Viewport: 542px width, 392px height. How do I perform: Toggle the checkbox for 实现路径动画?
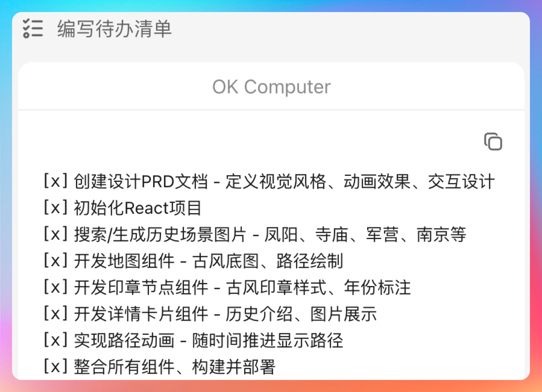point(56,340)
